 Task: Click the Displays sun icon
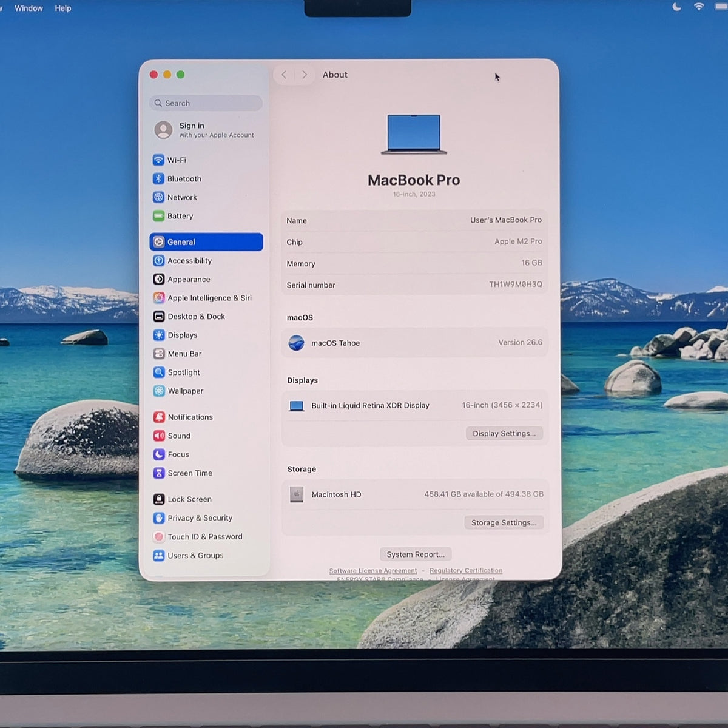[x=159, y=335]
